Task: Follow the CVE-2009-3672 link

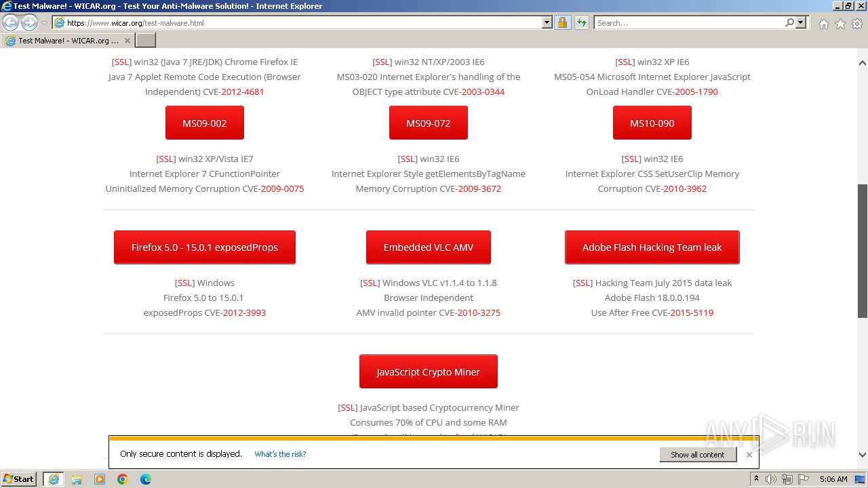Action: [479, 188]
